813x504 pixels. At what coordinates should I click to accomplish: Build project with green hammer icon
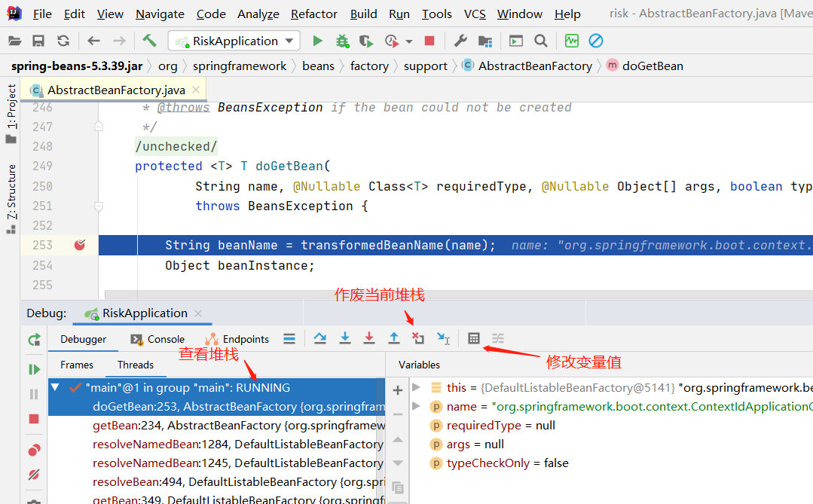(149, 41)
